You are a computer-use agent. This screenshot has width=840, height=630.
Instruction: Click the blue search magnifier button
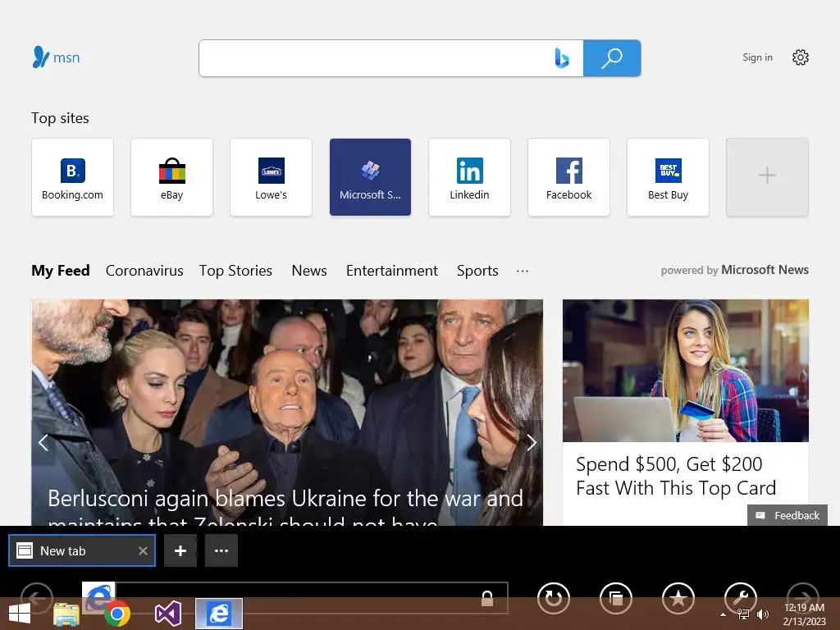(612, 58)
